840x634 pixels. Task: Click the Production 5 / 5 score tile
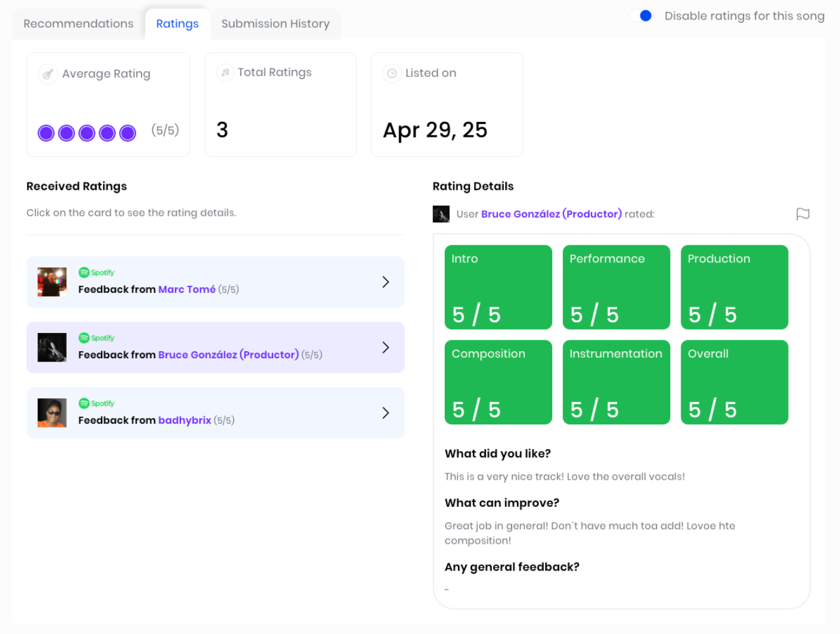[735, 287]
